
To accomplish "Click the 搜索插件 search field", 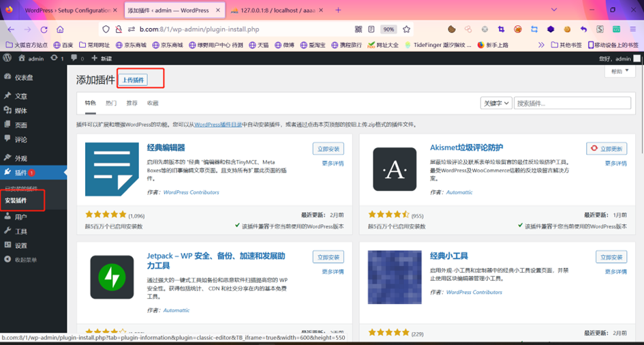I will 572,103.
